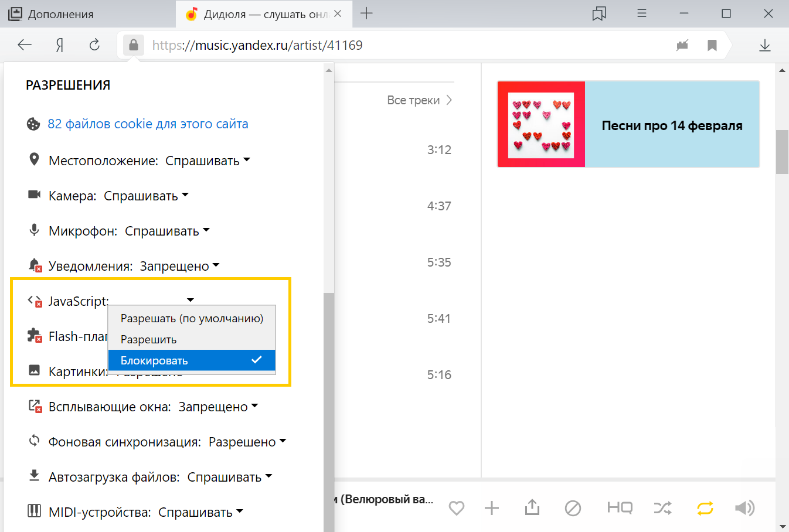Image resolution: width=789 pixels, height=532 pixels.
Task: Open Местоположение permission dropdown
Action: pos(208,161)
